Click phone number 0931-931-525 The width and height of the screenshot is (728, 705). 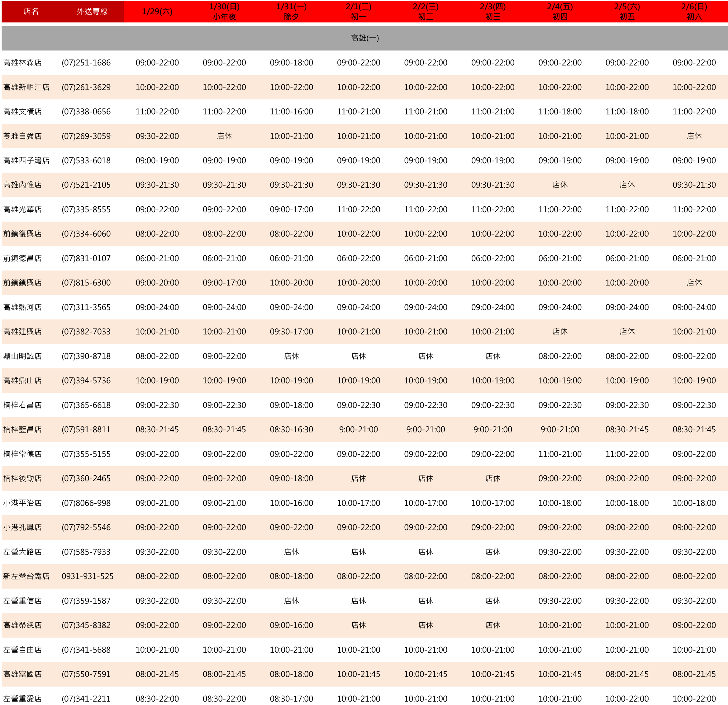[x=88, y=576]
